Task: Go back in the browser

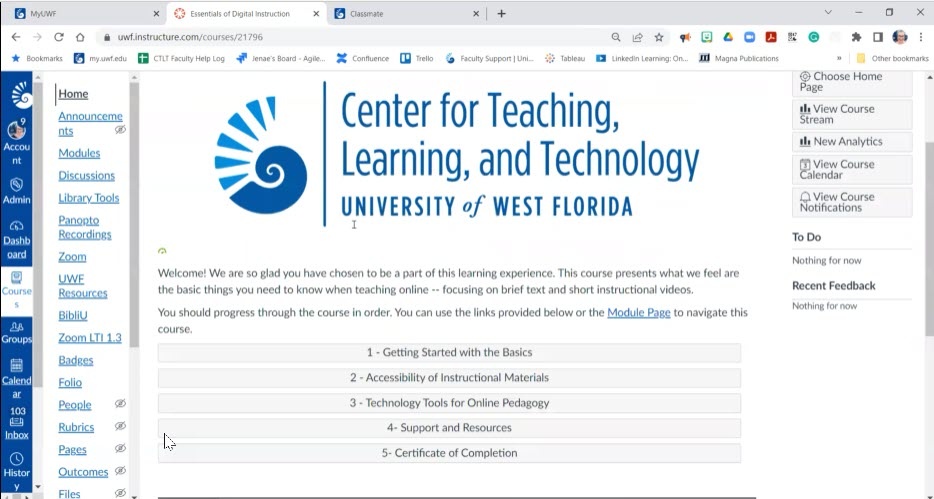Action: [16, 37]
